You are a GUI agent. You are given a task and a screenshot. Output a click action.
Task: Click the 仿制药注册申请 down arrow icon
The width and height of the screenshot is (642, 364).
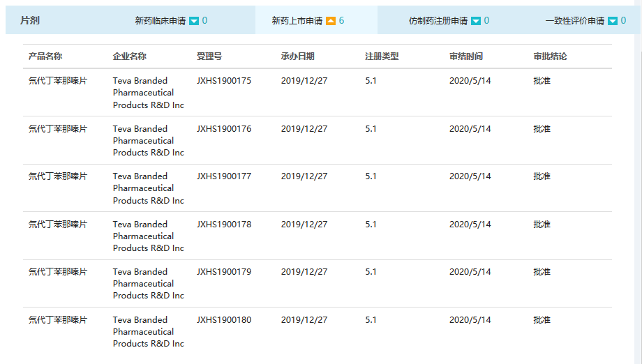point(476,21)
